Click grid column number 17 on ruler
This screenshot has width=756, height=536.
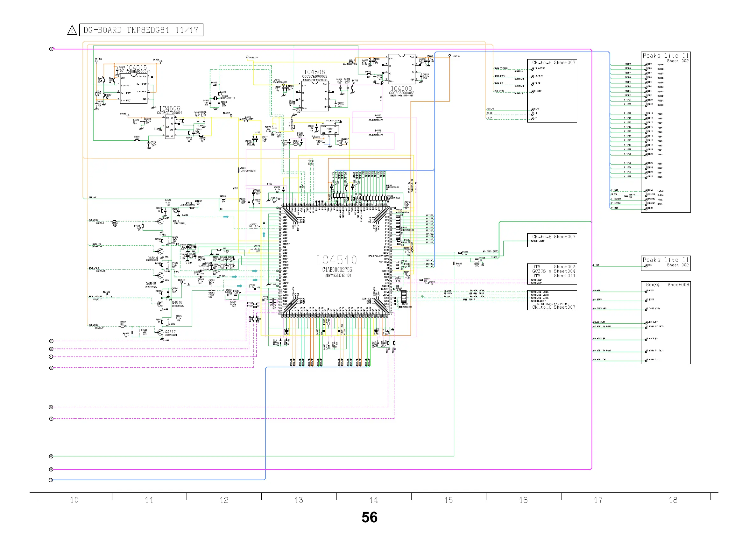point(598,500)
